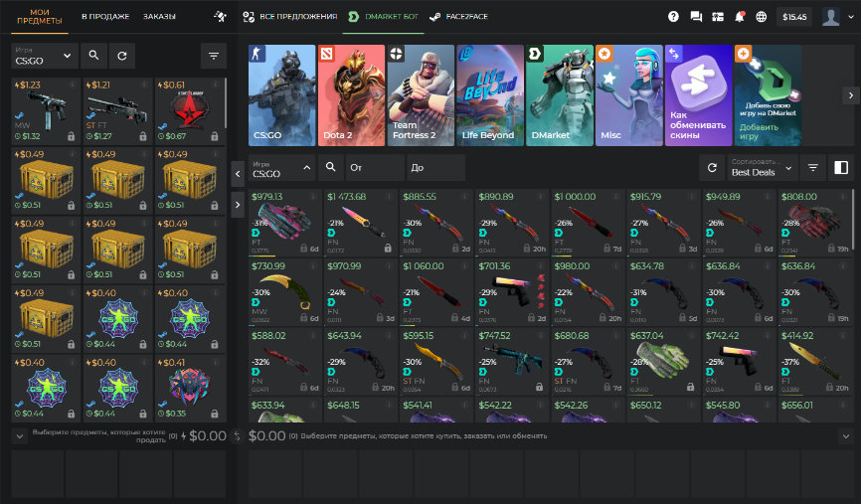Open Как обменивать скины banner
861x504 pixels.
click(699, 95)
